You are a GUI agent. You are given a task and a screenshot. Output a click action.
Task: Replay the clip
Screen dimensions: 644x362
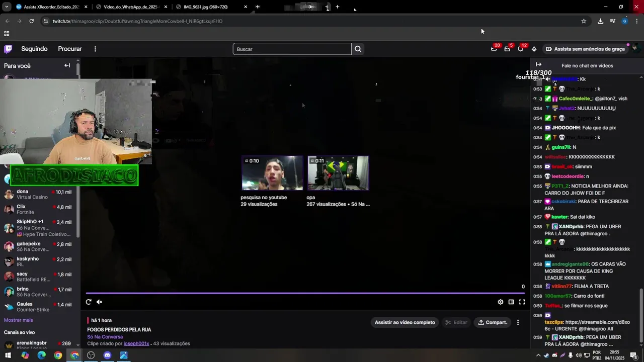pos(89,302)
